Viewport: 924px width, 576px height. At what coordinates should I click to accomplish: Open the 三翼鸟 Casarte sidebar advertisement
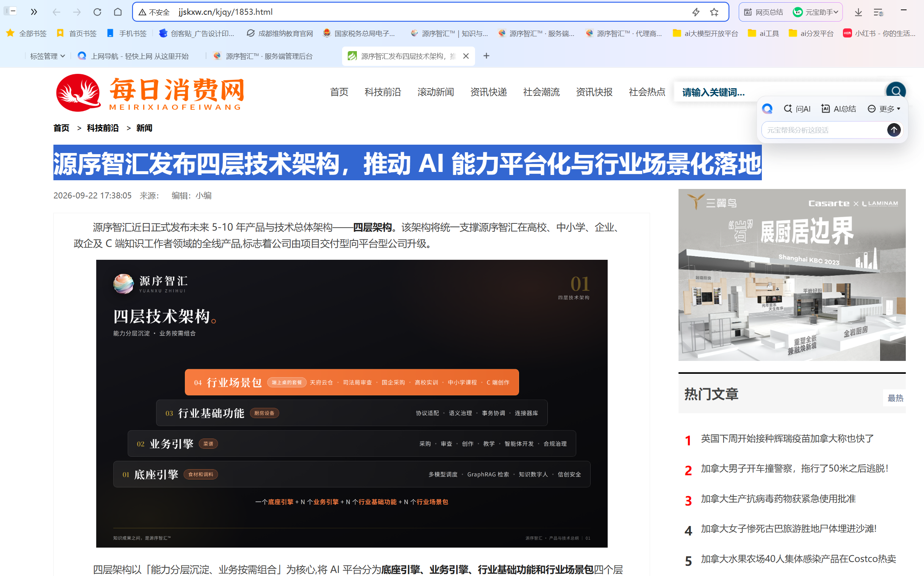coord(792,275)
